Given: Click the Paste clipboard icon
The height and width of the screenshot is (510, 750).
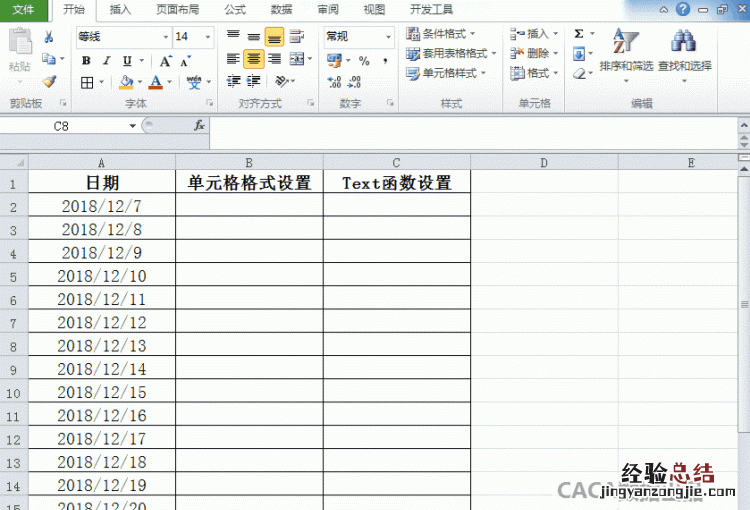Looking at the screenshot, I should point(20,41).
